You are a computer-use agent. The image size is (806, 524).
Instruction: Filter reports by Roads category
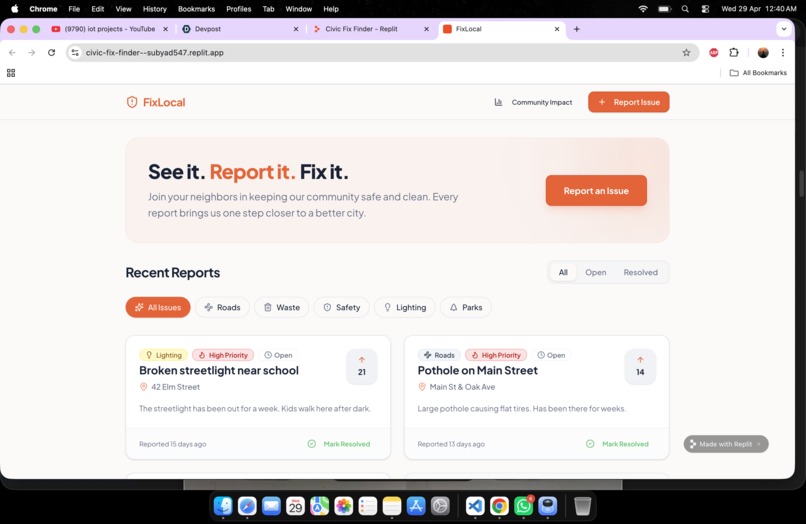click(x=222, y=308)
